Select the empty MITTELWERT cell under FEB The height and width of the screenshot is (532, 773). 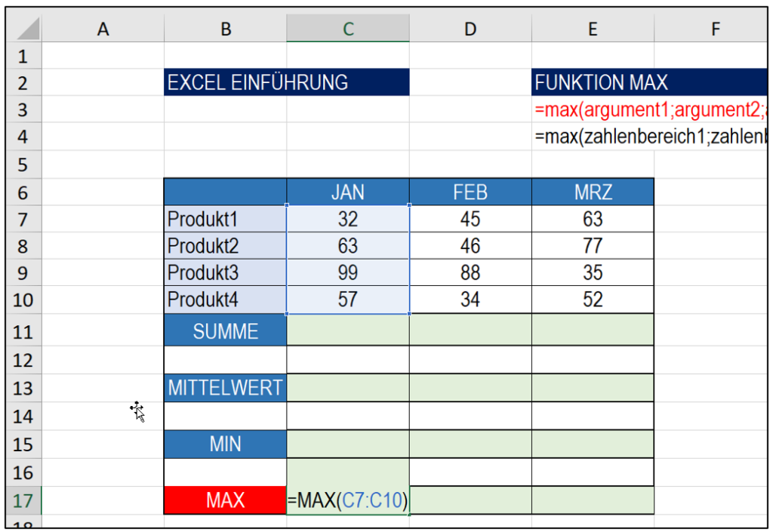tap(470, 388)
